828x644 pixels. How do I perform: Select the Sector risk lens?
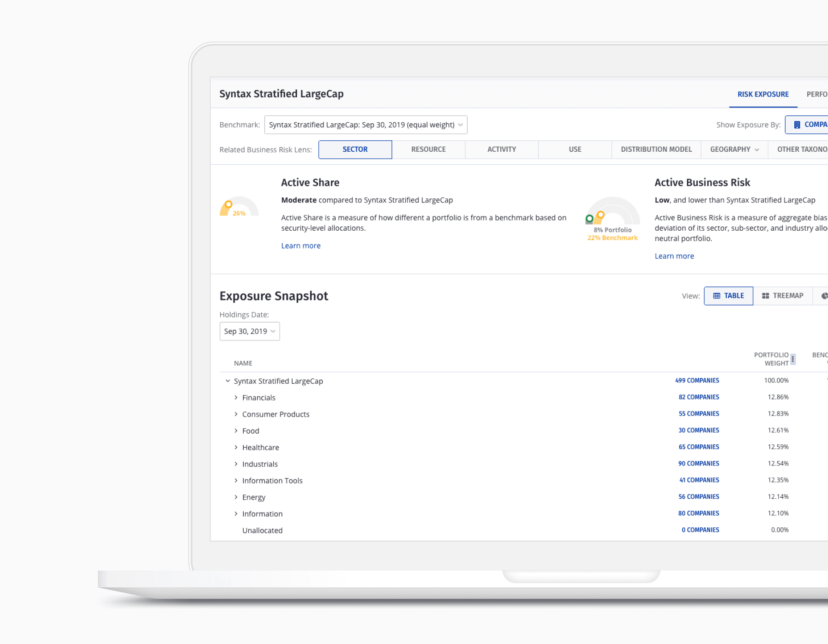(x=355, y=149)
